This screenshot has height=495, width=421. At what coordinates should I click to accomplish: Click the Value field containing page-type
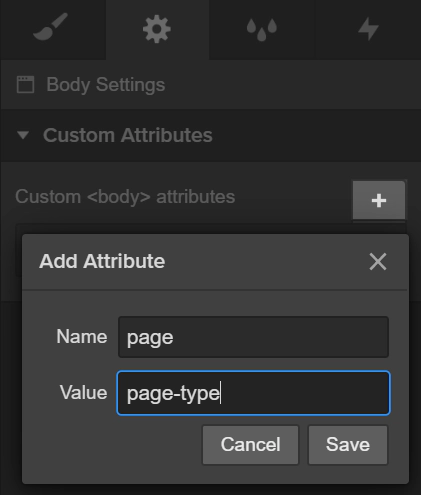253,393
